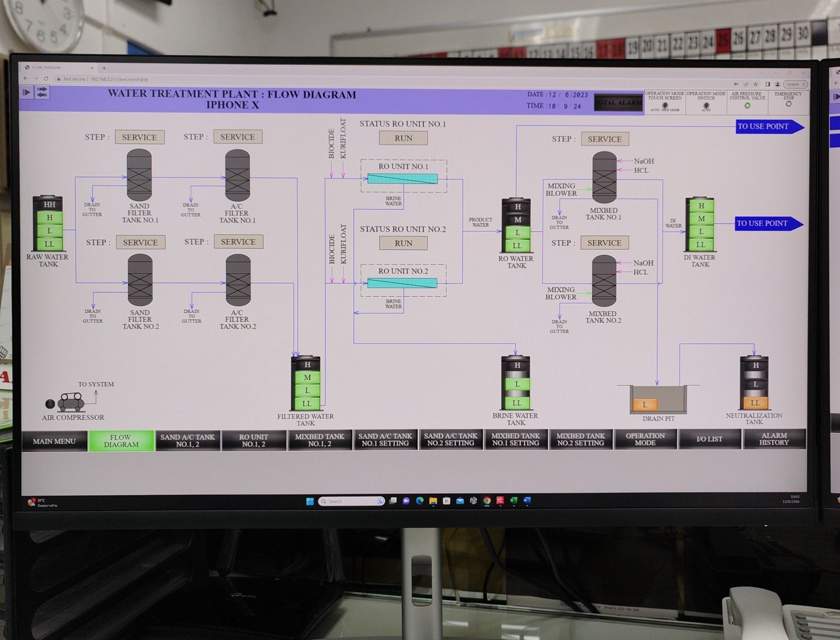Open Chrome from the Windows taskbar
840x640 pixels.
pos(487,501)
